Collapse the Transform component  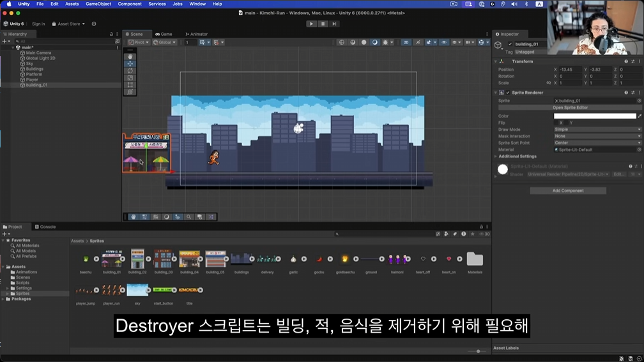click(495, 61)
